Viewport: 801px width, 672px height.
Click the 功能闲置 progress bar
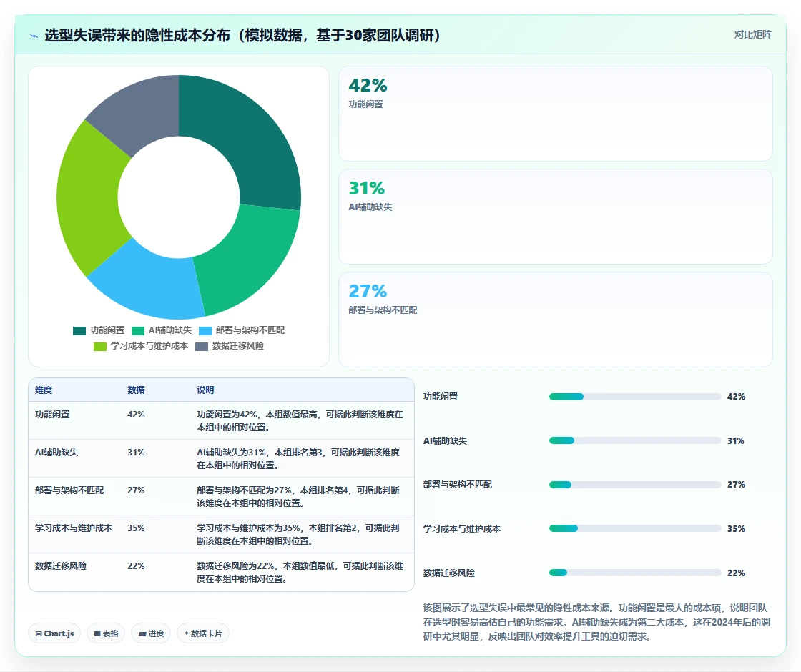coord(635,397)
